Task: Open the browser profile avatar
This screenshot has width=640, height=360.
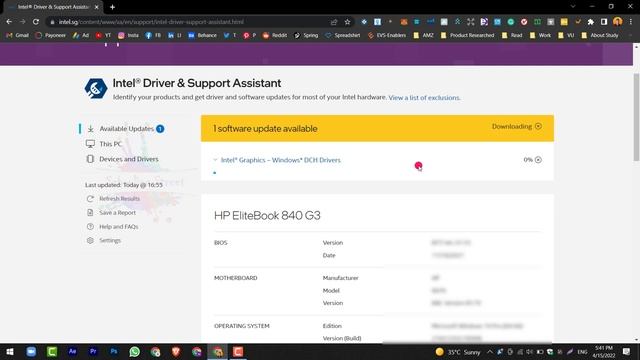Action: pyautogui.click(x=617, y=22)
